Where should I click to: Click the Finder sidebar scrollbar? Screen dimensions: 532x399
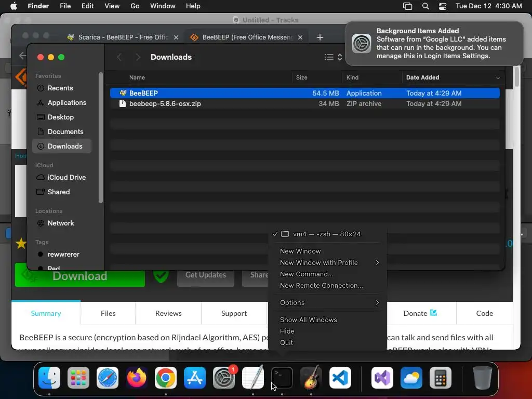tap(100, 138)
